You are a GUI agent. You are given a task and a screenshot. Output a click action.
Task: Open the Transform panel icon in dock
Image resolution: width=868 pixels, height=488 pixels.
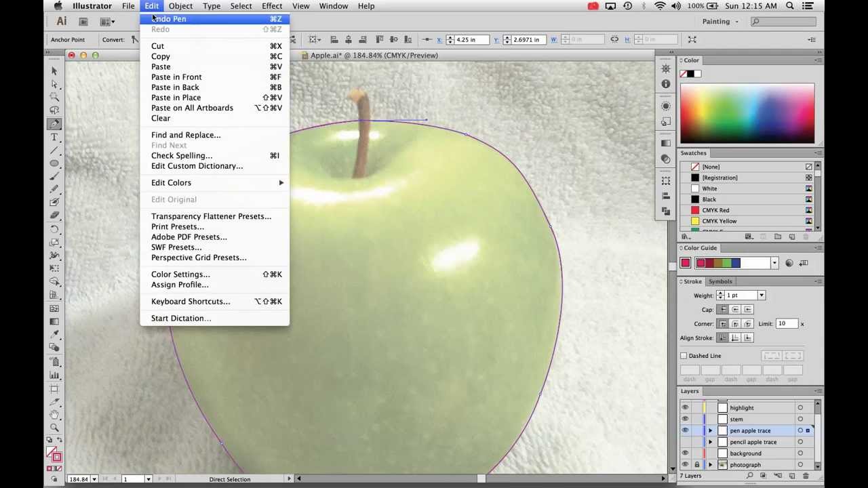pos(666,181)
